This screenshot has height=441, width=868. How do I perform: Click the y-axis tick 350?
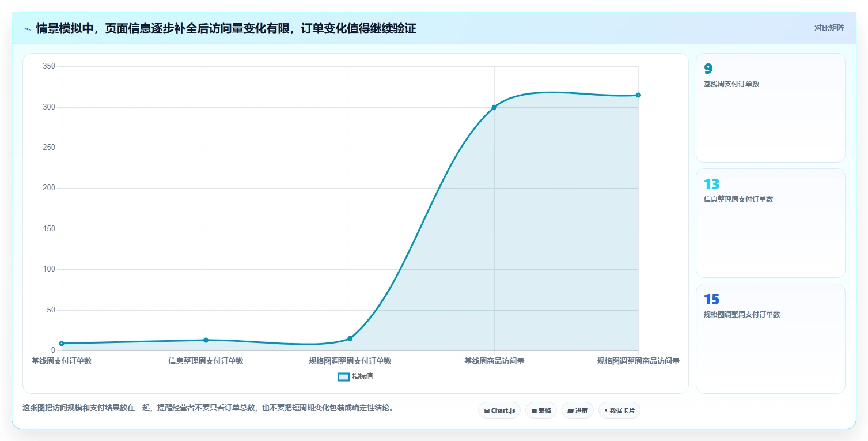[49, 66]
